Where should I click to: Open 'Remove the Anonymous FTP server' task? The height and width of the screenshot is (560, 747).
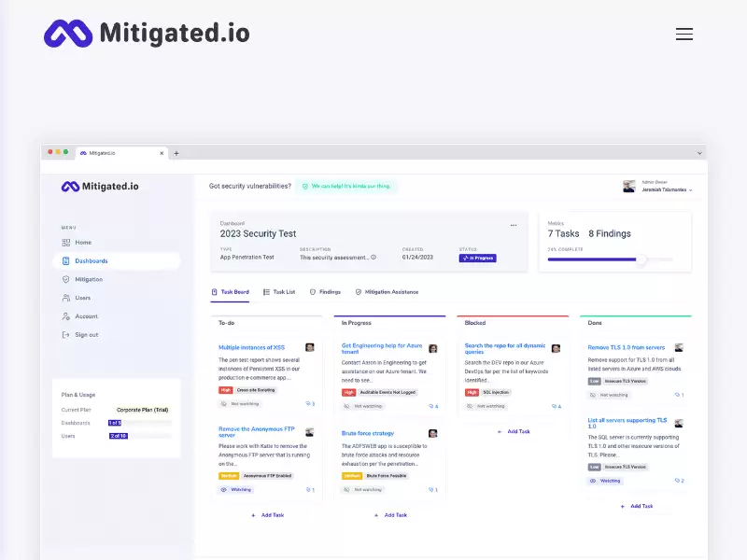pos(256,432)
